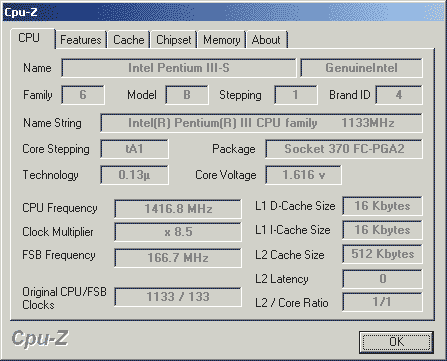Click the Name field showing Intel Pentium III-S

pyautogui.click(x=179, y=68)
